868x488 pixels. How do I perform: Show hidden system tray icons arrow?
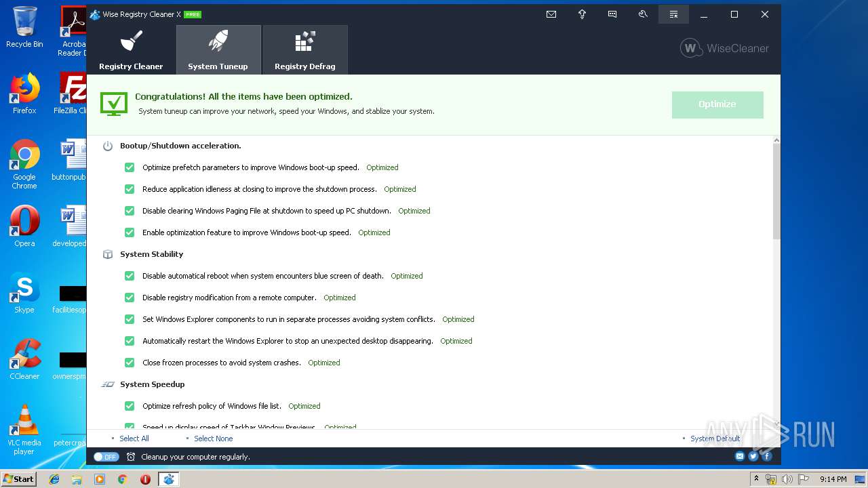756,479
